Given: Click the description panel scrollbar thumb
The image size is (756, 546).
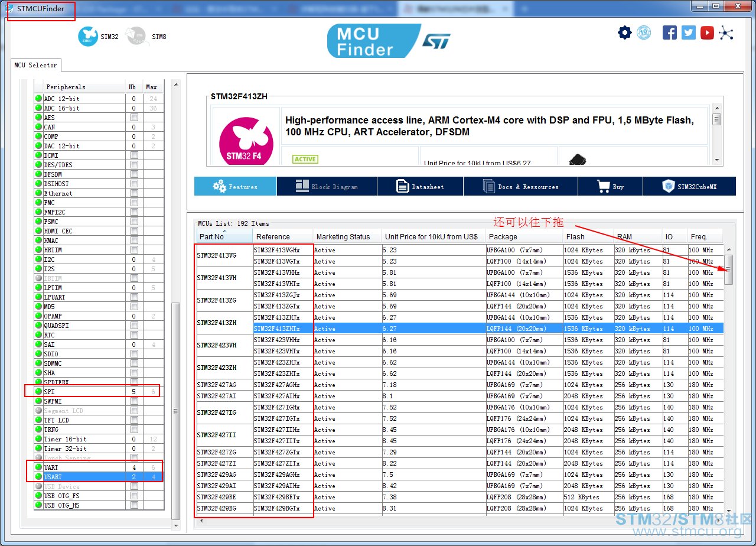Looking at the screenshot, I should click(x=717, y=119).
